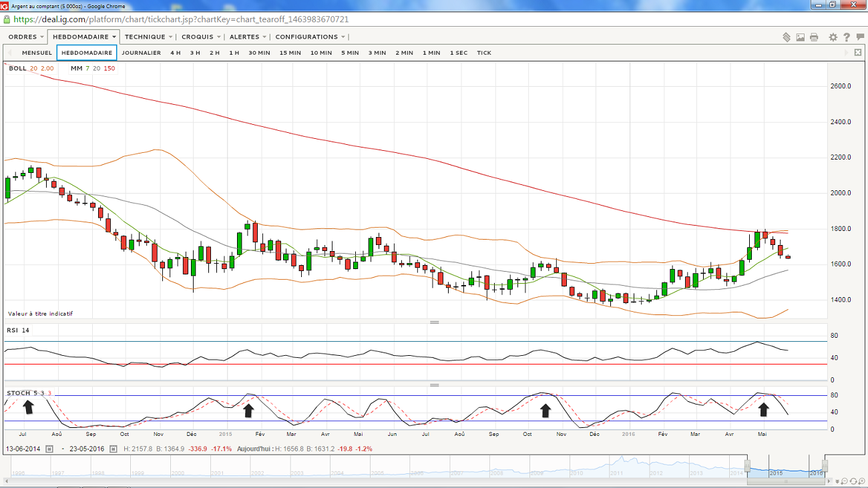Open help question mark icon
The width and height of the screenshot is (868, 488).
click(847, 37)
